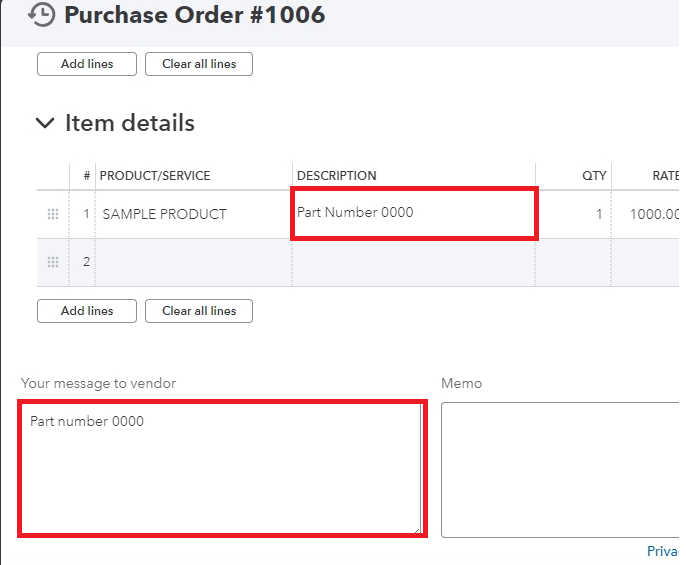
Task: Open the purchase order history clock icon
Action: [42, 15]
